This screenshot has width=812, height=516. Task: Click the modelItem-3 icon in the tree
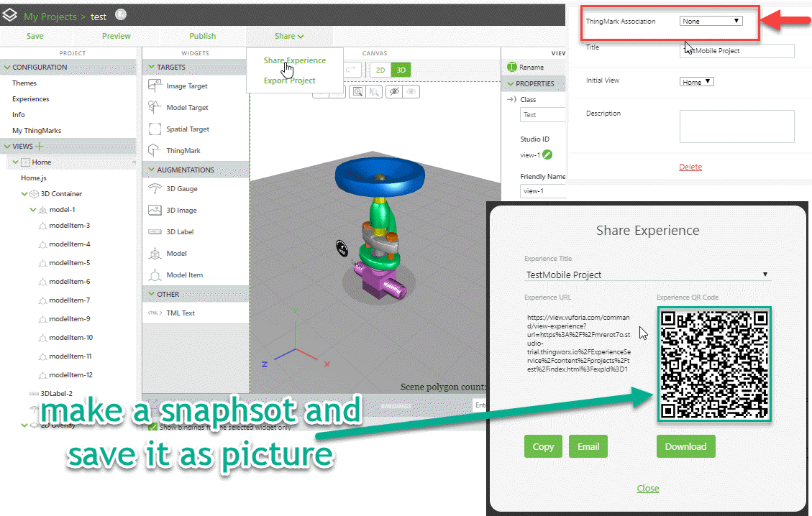click(42, 226)
